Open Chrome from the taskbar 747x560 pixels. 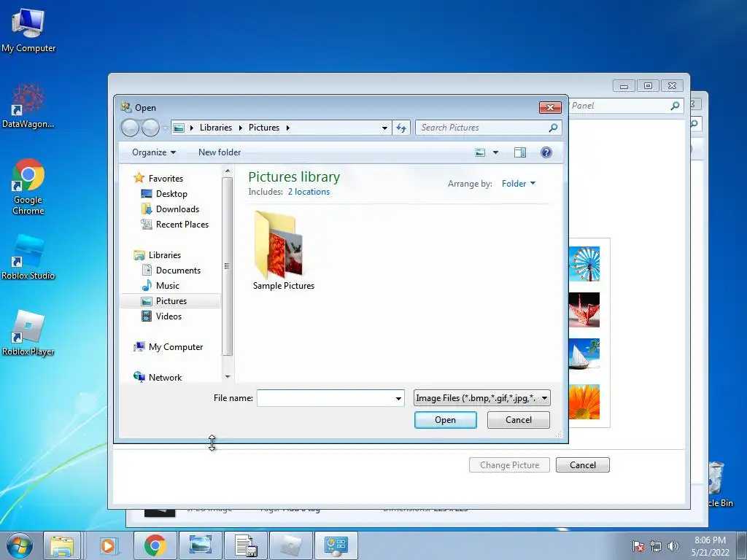(155, 545)
